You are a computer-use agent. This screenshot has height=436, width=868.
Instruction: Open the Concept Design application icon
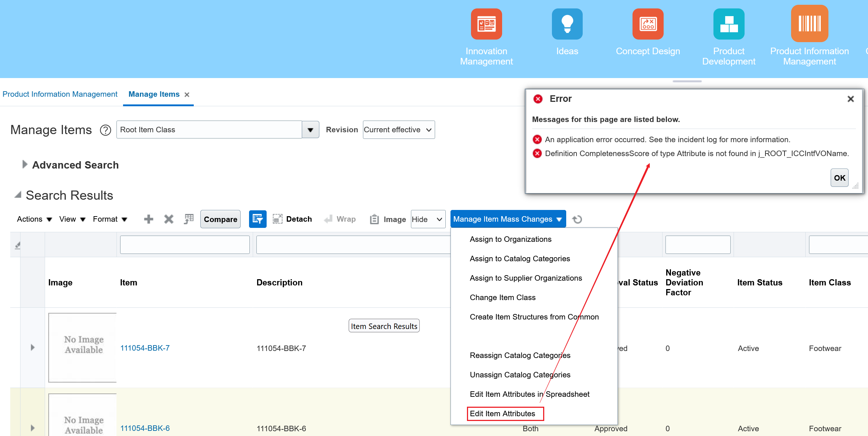648,24
